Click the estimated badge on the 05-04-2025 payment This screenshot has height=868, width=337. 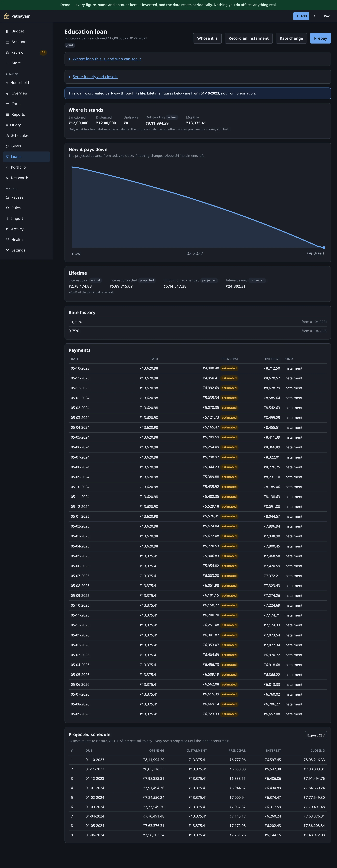click(229, 546)
